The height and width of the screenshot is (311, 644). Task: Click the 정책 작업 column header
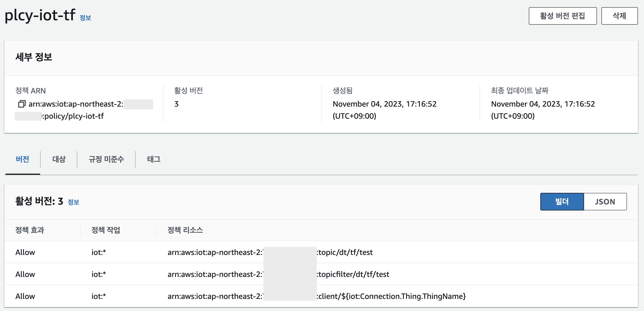pos(106,230)
